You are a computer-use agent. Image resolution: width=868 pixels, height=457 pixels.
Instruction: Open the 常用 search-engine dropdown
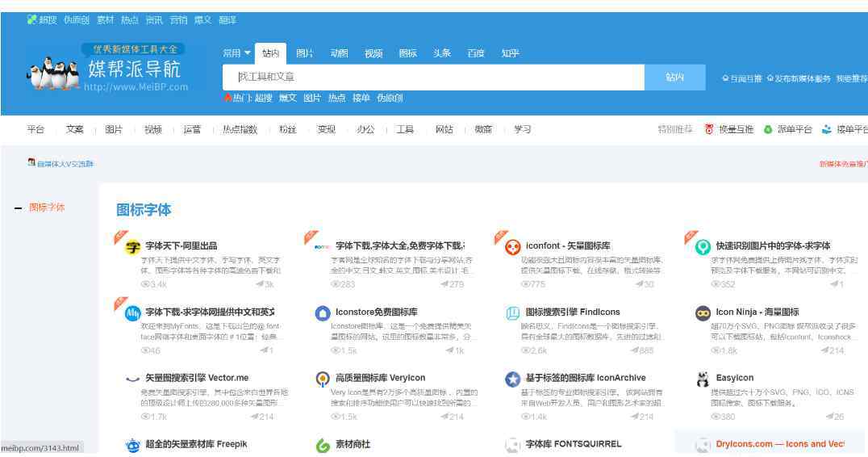click(x=236, y=53)
